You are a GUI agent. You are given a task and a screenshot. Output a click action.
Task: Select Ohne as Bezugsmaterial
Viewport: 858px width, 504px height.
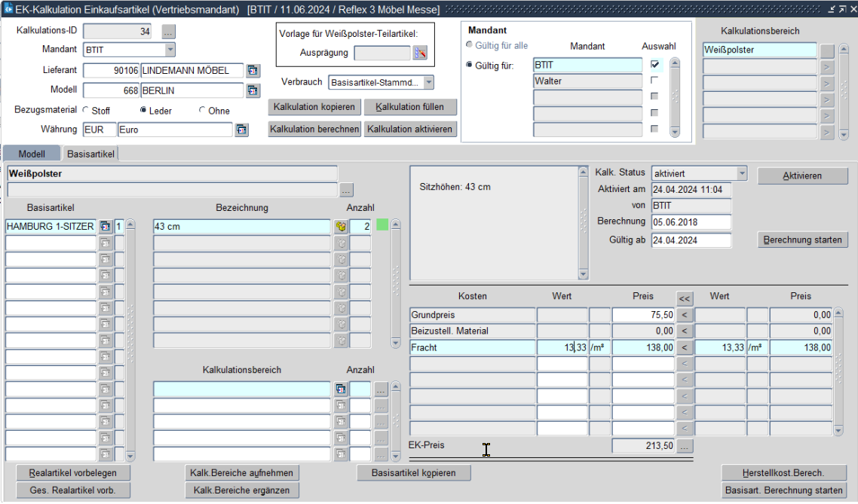203,111
